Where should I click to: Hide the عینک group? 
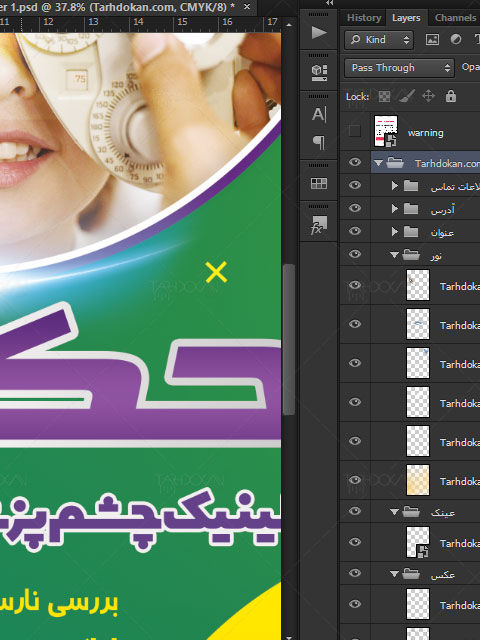[x=355, y=511]
